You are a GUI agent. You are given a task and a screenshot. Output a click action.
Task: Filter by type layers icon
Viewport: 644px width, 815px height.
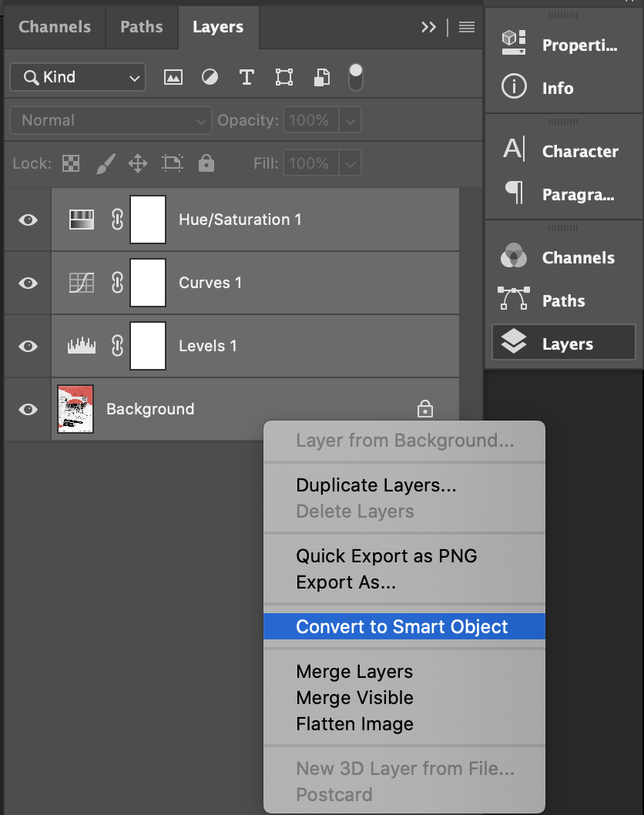pos(247,78)
